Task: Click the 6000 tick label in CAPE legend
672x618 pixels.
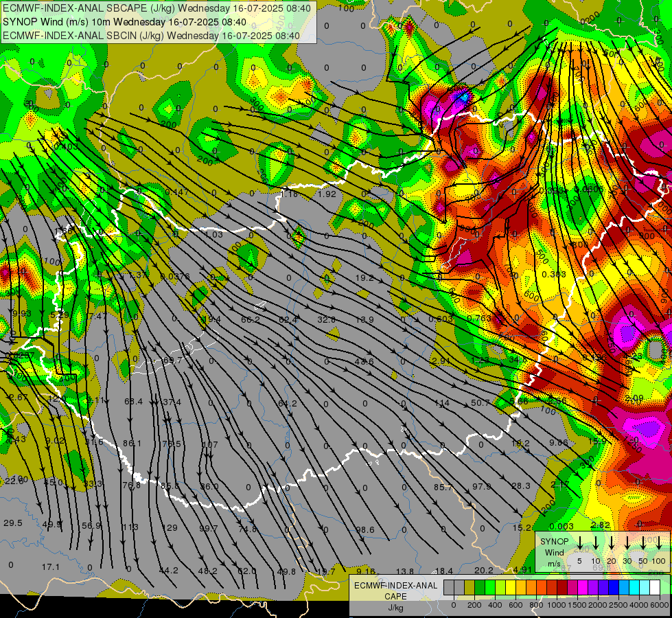Action: (x=659, y=605)
